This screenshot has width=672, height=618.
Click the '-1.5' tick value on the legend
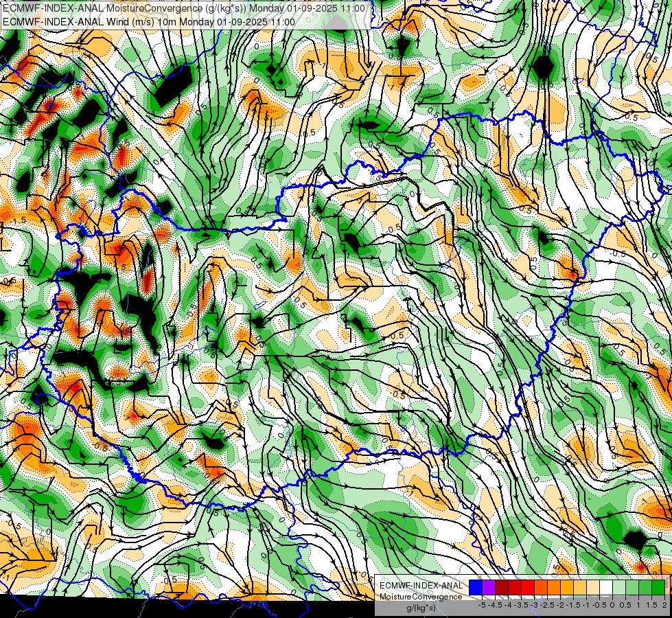pos(573,605)
